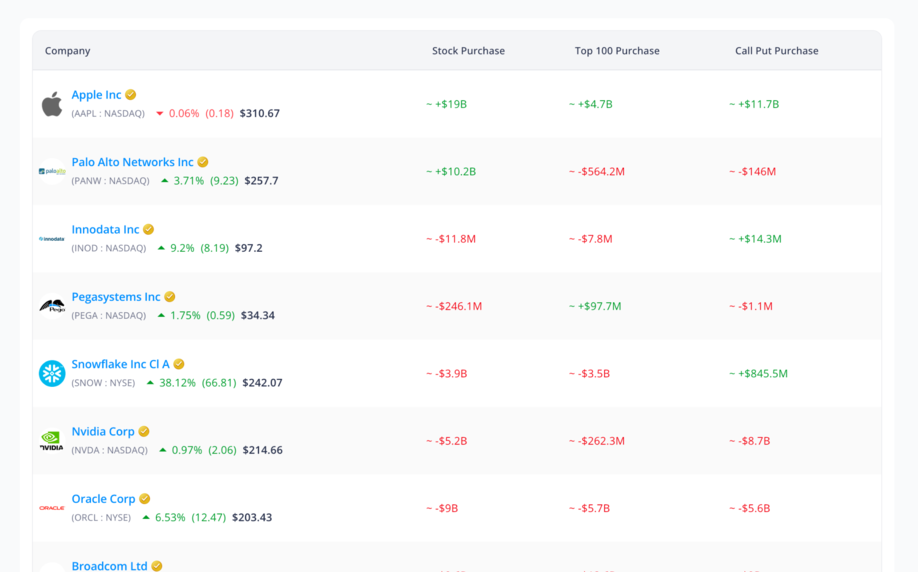
Task: Click the ~ -$7.8M top 100 value
Action: [x=591, y=239]
